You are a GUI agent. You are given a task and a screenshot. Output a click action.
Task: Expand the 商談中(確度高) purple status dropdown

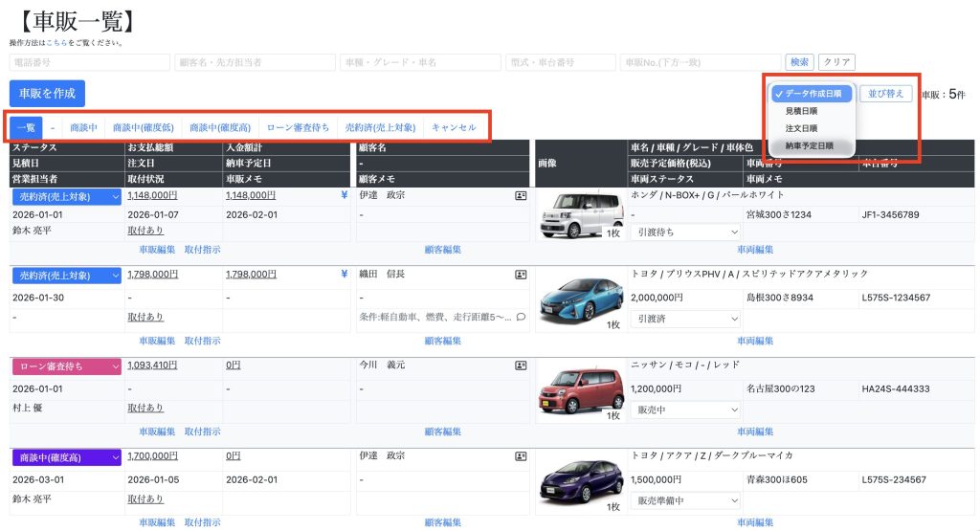[x=66, y=456]
